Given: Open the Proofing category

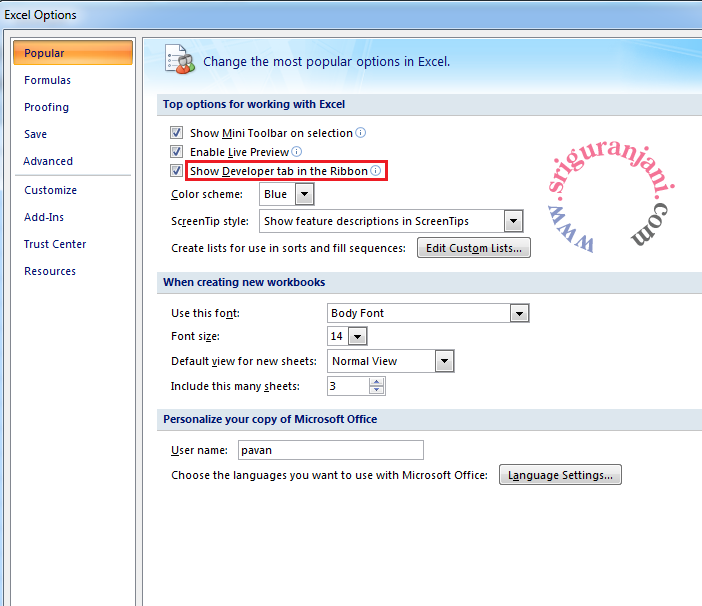Looking at the screenshot, I should pos(47,107).
